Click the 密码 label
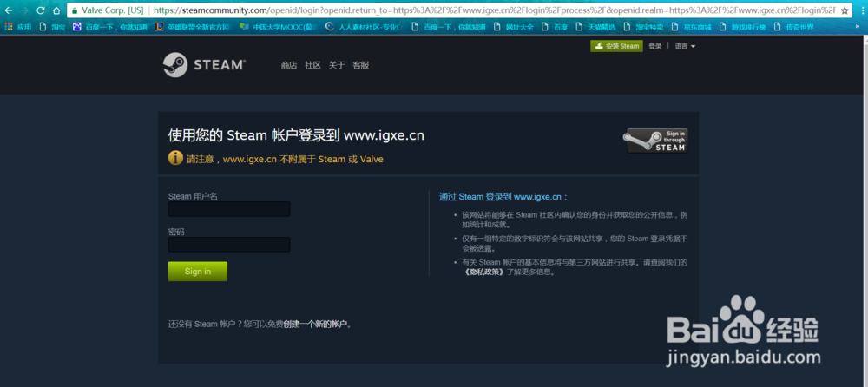The width and height of the screenshot is (868, 387). pyautogui.click(x=176, y=232)
